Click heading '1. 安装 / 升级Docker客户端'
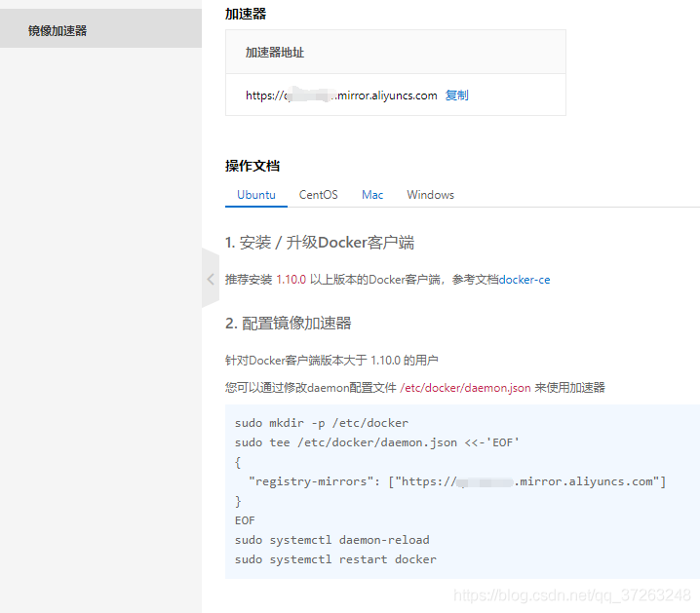700x613 pixels. 320,243
